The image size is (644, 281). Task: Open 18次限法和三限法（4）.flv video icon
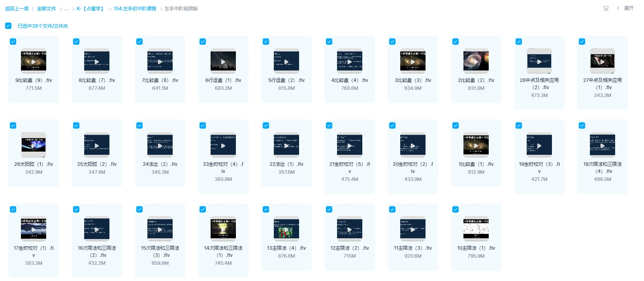point(603,145)
